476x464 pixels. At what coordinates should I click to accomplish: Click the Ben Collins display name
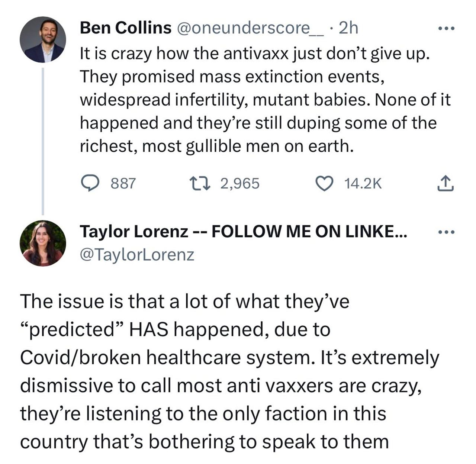(126, 28)
